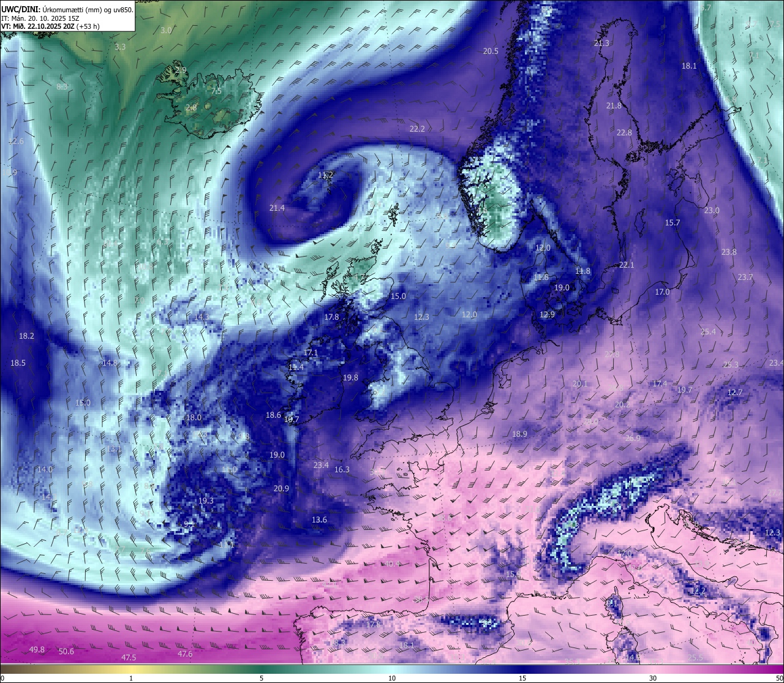Click the 11.4 value over western Ireland
The image size is (784, 683).
pyautogui.click(x=296, y=367)
